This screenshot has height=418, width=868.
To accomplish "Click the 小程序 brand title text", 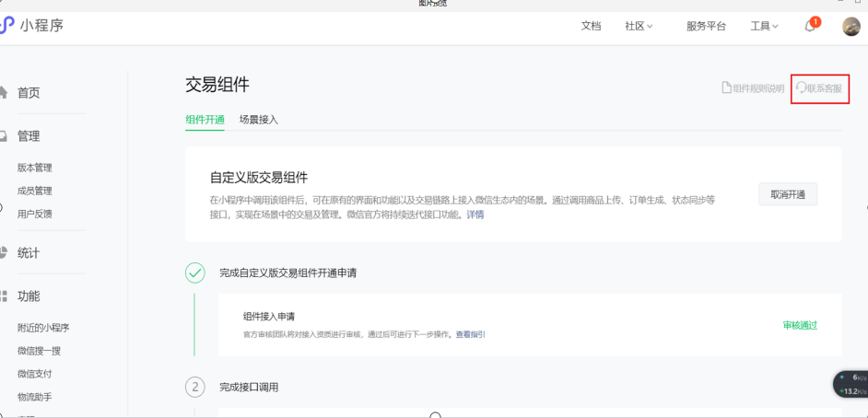I will (x=41, y=25).
